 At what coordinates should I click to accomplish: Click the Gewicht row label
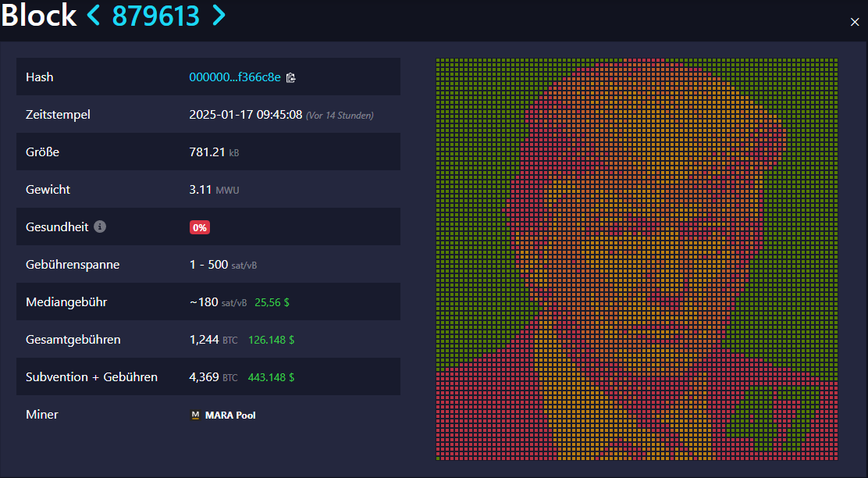(48, 190)
